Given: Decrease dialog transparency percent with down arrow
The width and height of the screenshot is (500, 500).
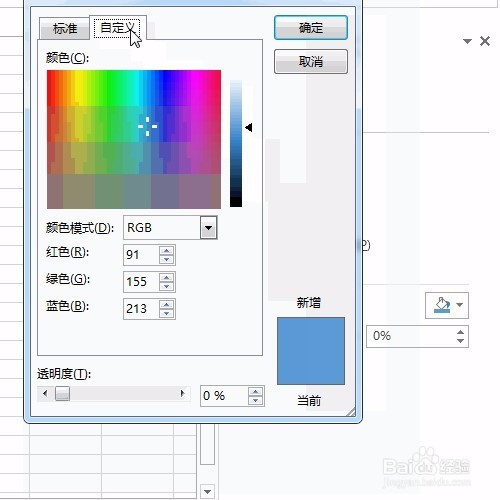Looking at the screenshot, I should [x=256, y=400].
